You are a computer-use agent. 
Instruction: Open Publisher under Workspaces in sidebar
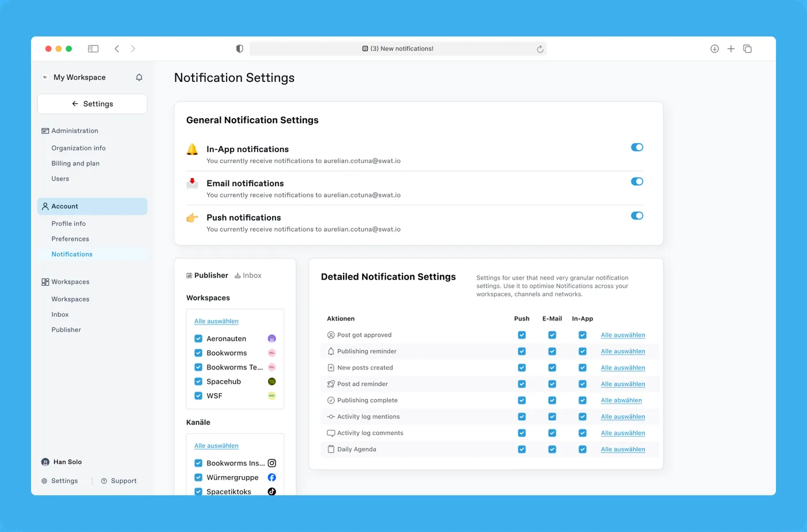66,330
